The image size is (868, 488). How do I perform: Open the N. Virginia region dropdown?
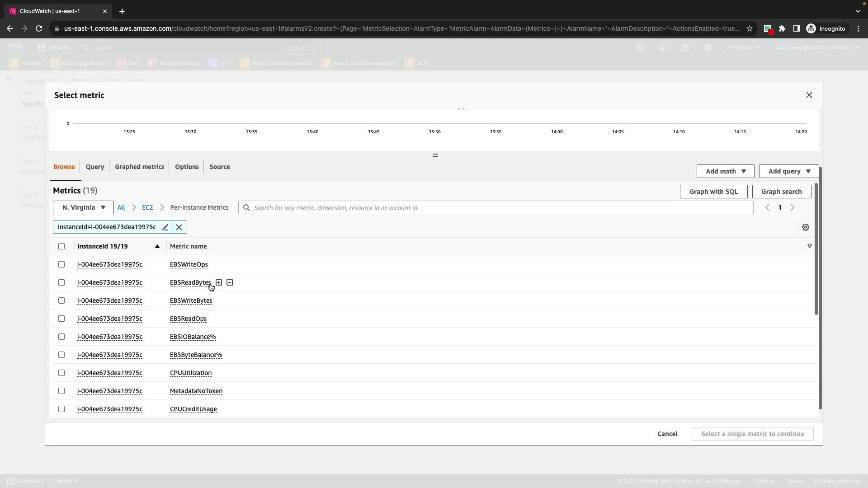tap(83, 207)
